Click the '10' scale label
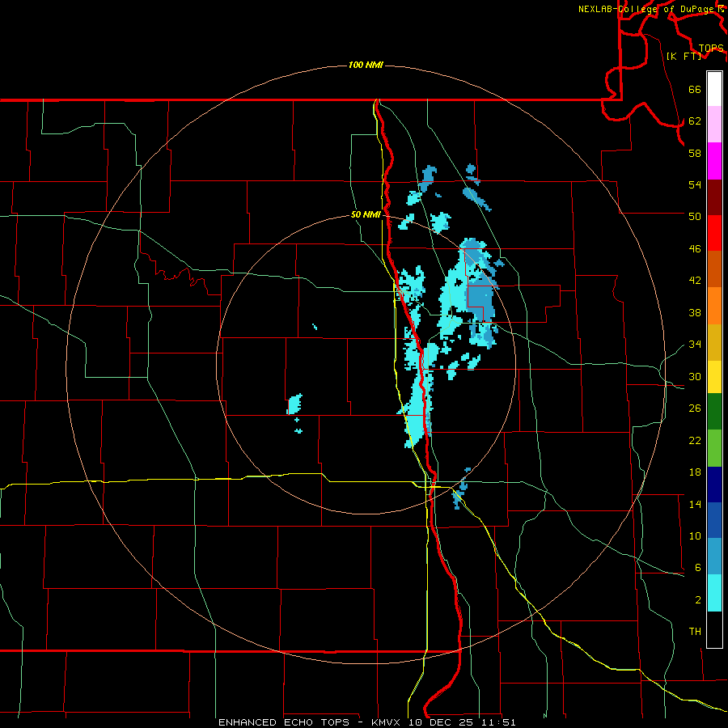 [695, 536]
